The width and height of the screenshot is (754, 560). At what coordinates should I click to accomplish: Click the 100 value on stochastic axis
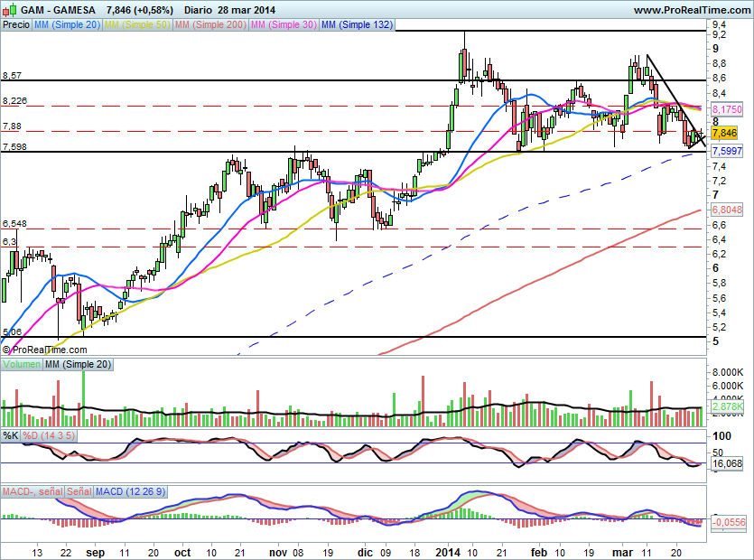coord(722,436)
